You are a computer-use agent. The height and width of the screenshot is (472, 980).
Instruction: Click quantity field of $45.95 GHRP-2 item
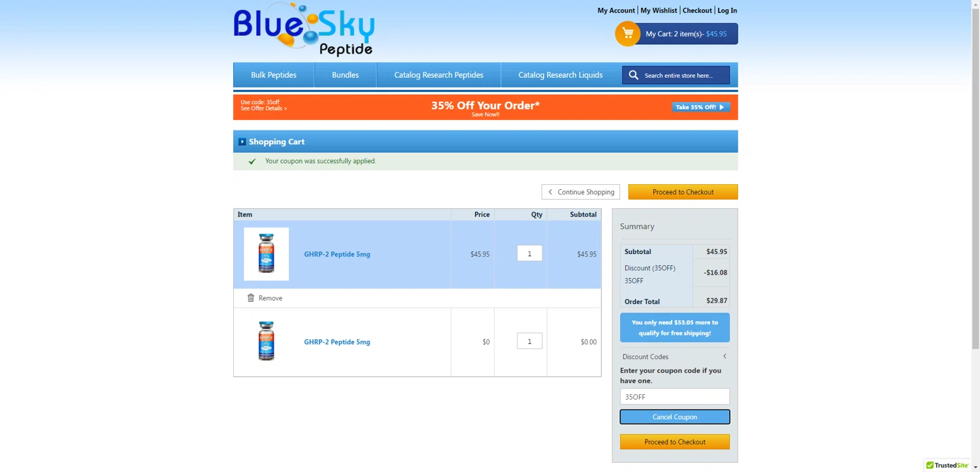pos(529,253)
